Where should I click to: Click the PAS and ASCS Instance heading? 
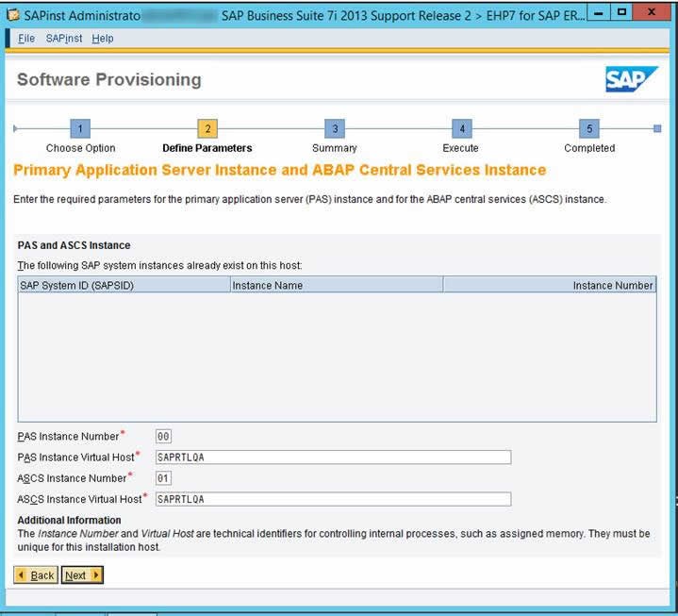pos(74,245)
